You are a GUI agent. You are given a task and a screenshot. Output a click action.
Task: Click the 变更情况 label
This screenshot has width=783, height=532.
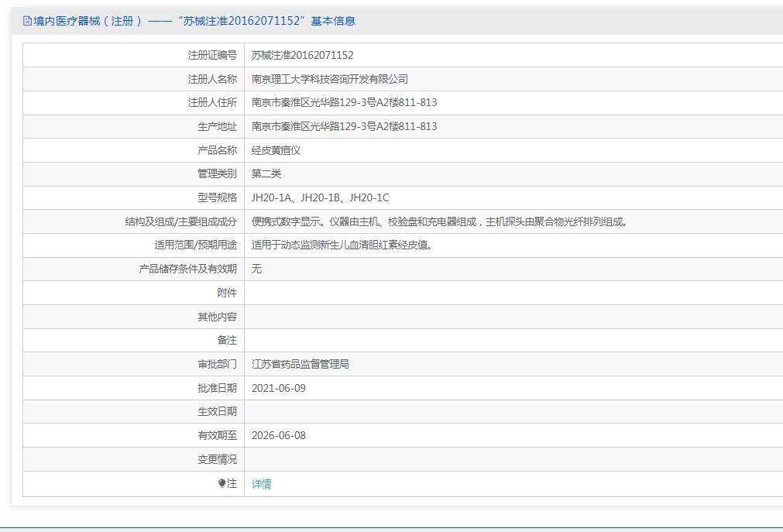coord(217,459)
